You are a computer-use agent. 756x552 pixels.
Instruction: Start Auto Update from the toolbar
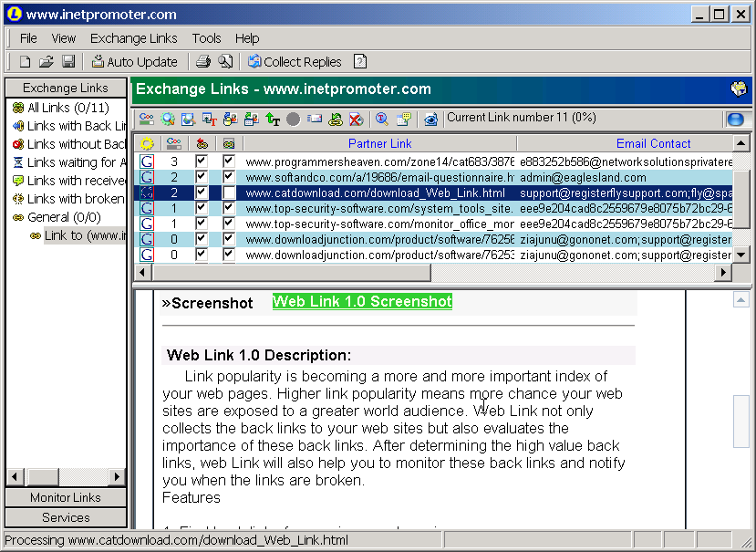click(135, 62)
